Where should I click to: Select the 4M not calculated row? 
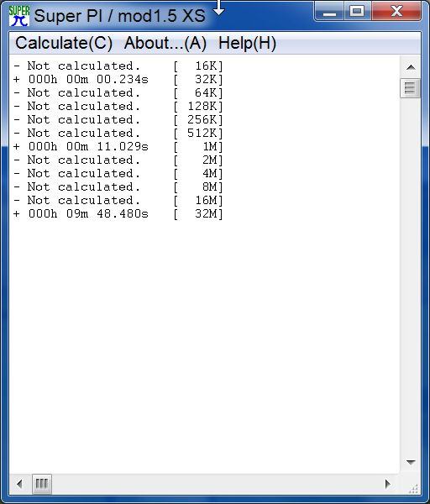pyautogui.click(x=118, y=174)
